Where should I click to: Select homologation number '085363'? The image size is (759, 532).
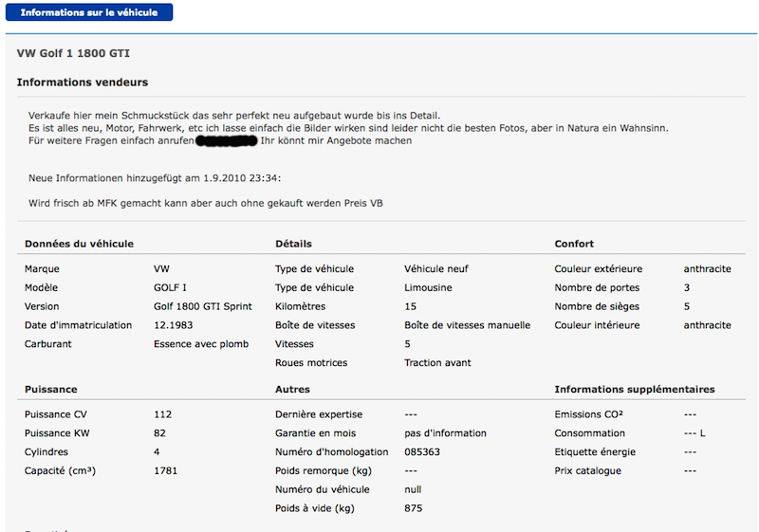(x=422, y=452)
